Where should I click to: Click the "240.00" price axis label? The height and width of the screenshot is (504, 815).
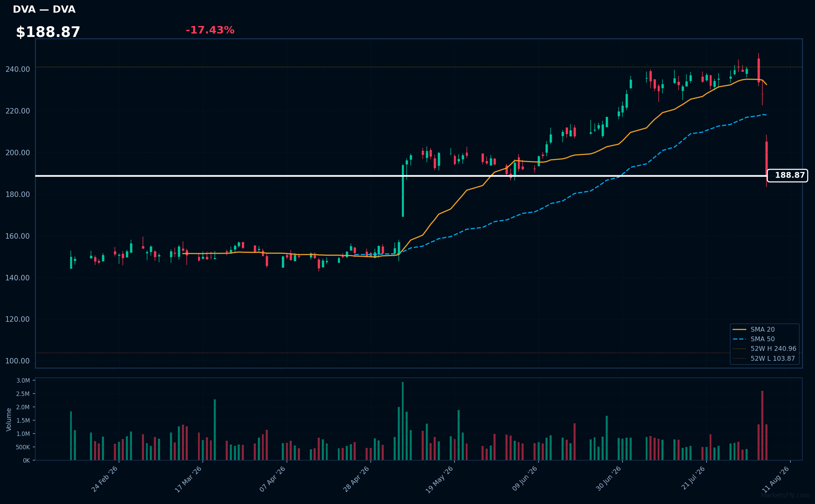tap(18, 69)
